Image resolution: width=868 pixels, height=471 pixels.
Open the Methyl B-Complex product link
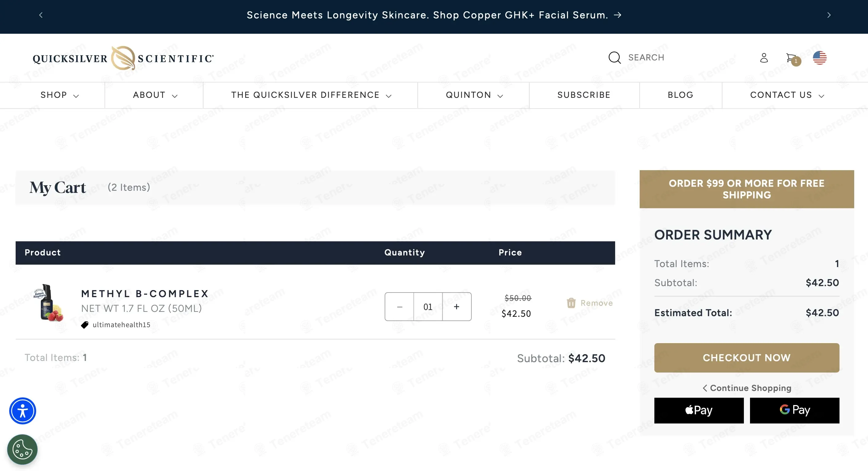(x=145, y=294)
